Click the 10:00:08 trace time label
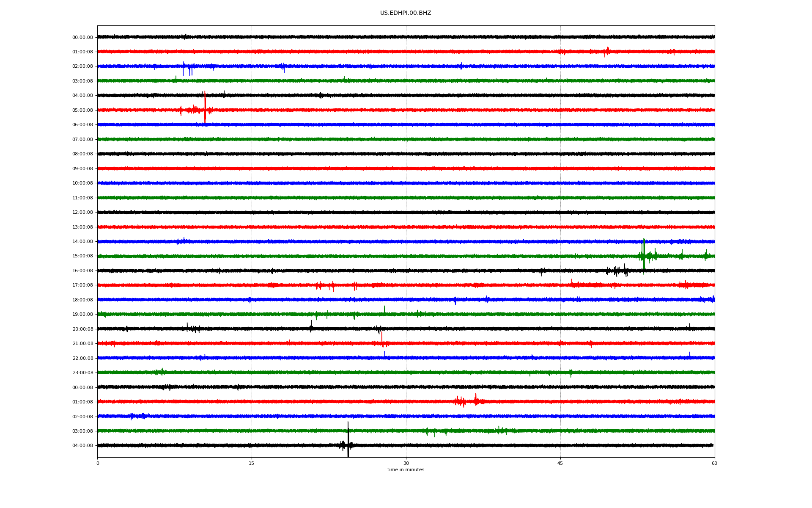The image size is (812, 508). pyautogui.click(x=82, y=183)
